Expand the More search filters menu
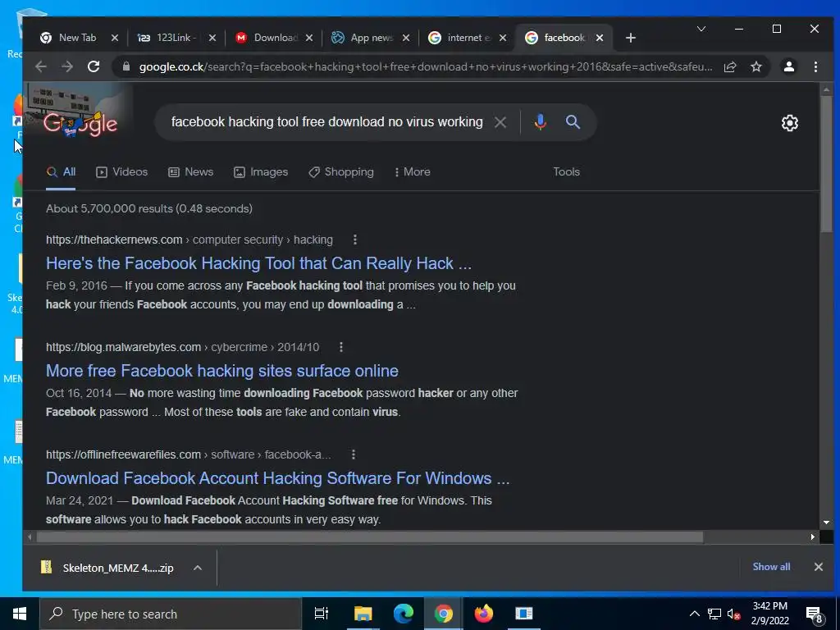This screenshot has height=630, width=840. point(412,172)
